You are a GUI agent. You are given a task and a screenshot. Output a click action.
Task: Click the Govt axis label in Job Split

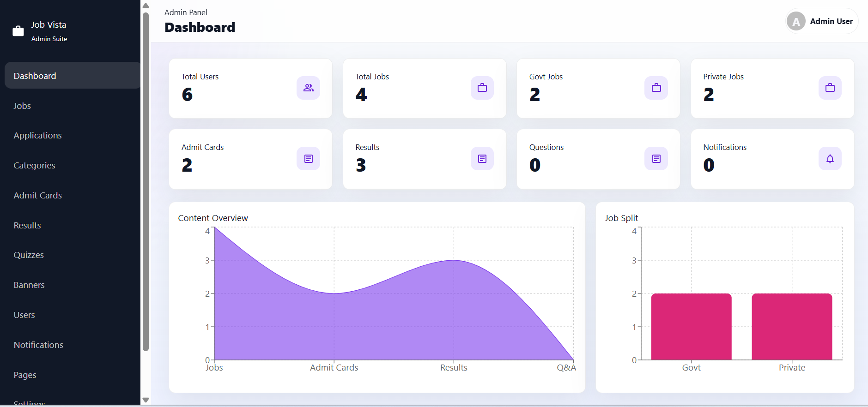tap(691, 368)
